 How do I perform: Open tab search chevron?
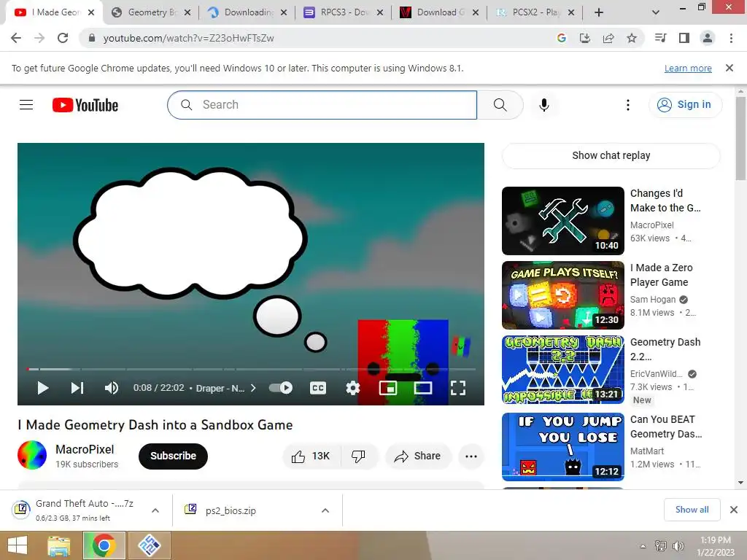tap(656, 12)
